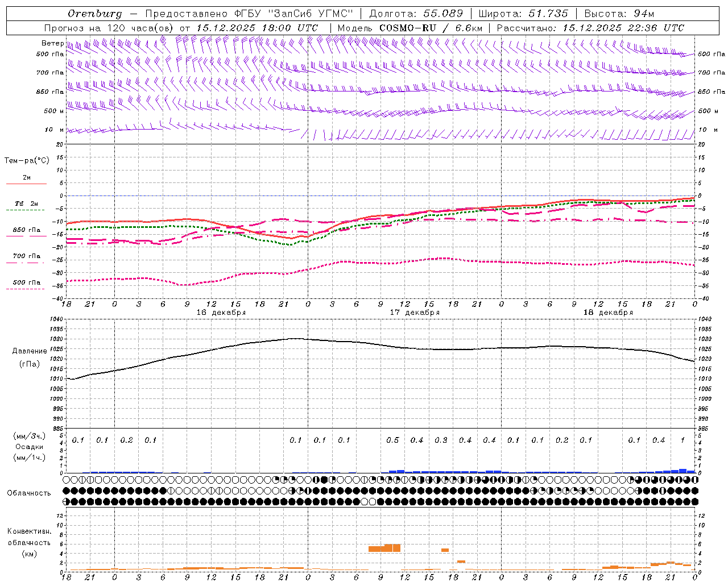Click the '(км)' convective height unit label

point(30,553)
